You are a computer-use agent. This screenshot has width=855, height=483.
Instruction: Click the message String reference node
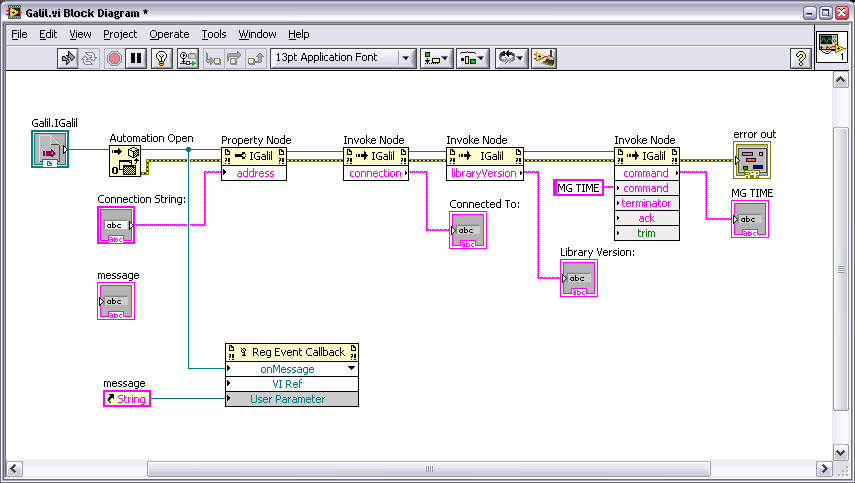tap(127, 399)
